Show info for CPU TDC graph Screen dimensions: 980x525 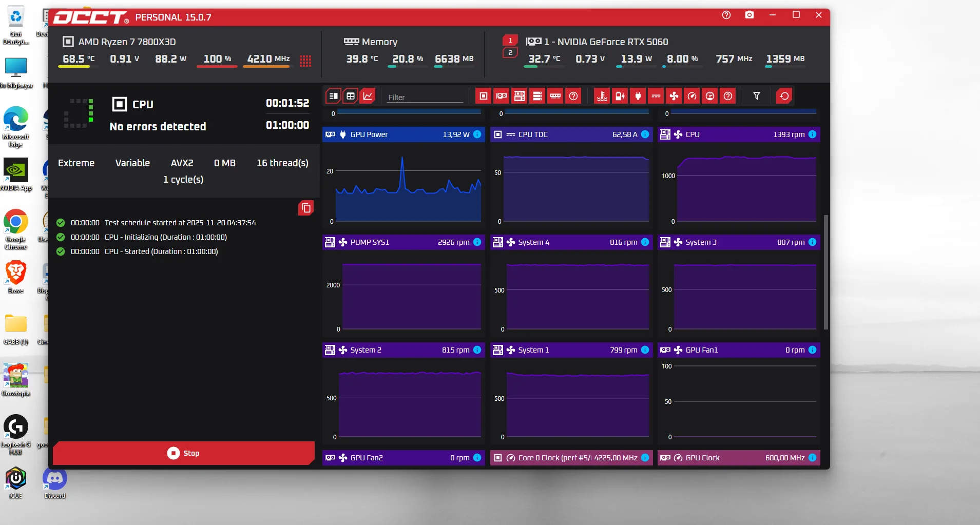pyautogui.click(x=645, y=134)
